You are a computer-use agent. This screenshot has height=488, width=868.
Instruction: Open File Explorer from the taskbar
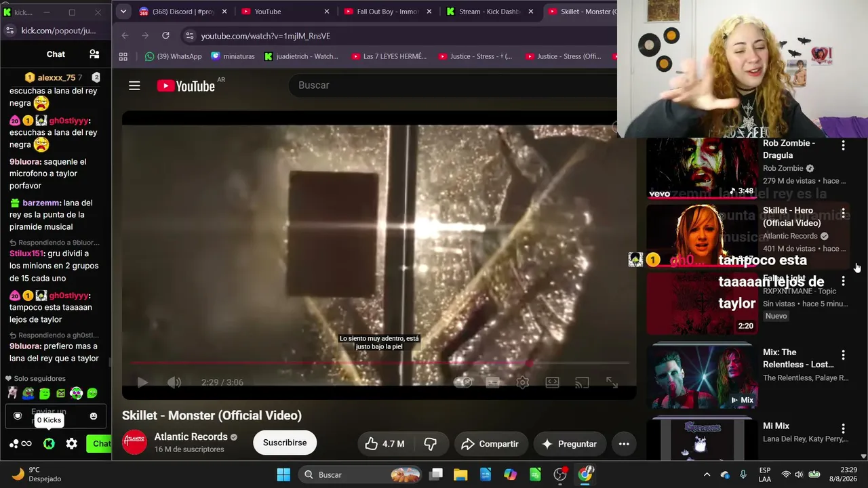(460, 474)
